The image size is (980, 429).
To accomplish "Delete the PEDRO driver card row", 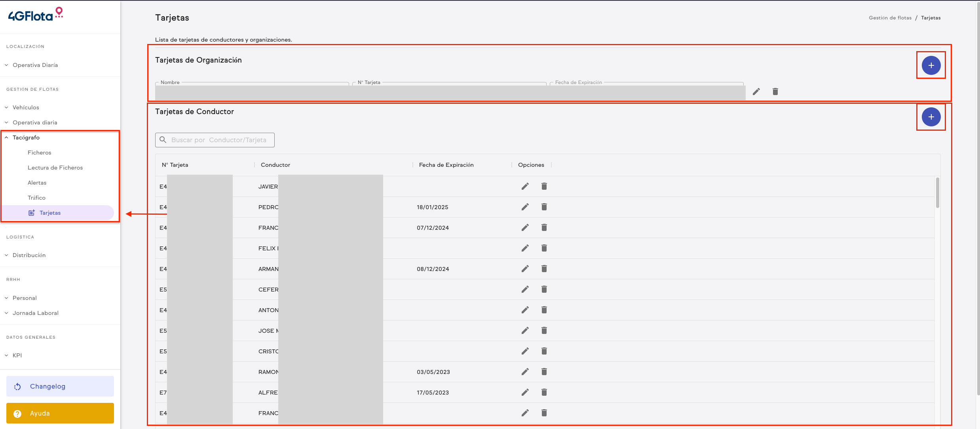I will (x=544, y=207).
